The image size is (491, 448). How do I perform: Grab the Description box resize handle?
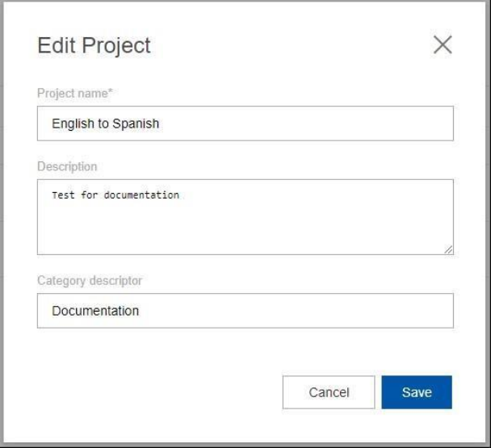tap(448, 250)
